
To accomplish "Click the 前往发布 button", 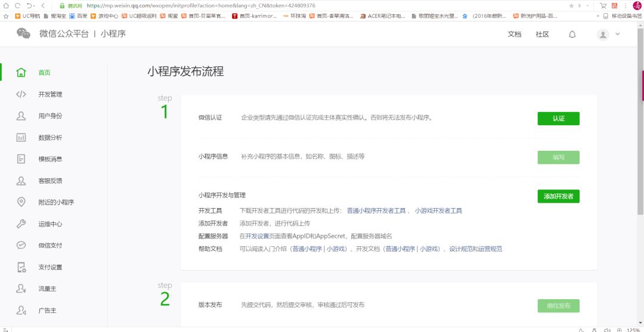I will pos(559,306).
